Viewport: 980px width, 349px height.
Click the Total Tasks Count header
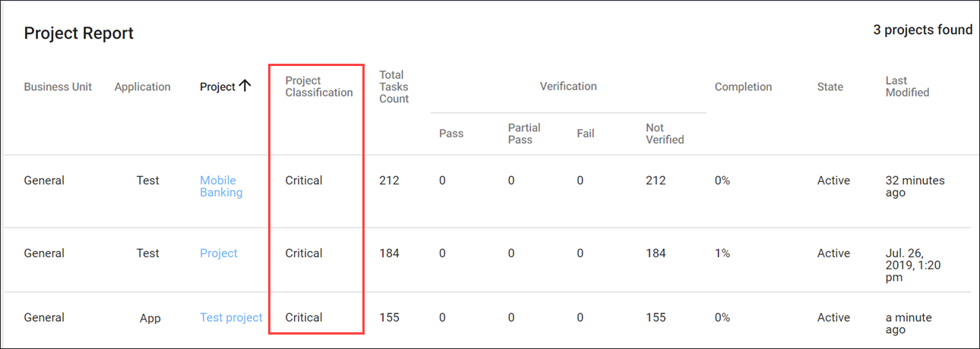[x=394, y=86]
